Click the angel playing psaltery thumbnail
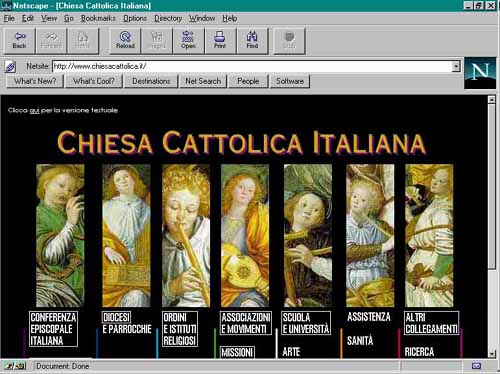Viewport: 500px width, 374px height. (126, 235)
